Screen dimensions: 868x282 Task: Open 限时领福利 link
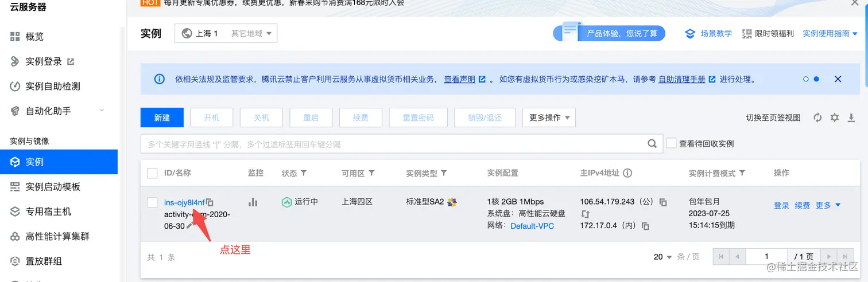click(774, 33)
